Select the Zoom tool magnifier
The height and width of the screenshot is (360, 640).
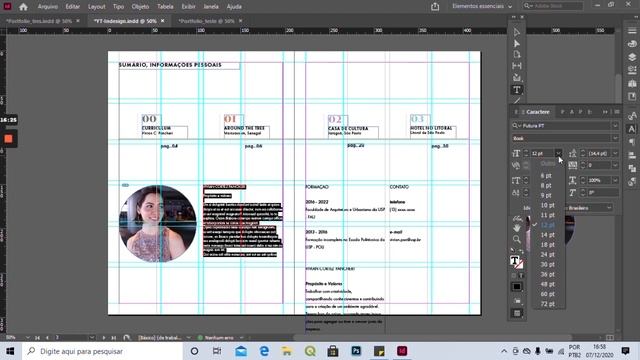coord(517,239)
